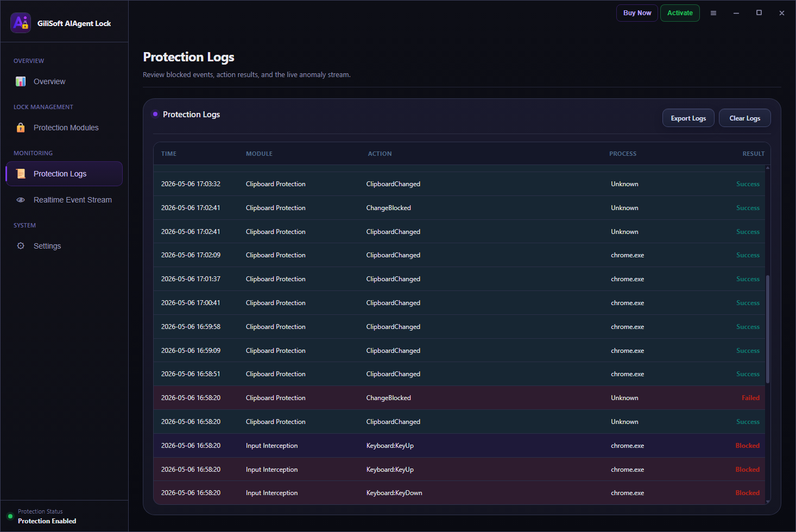Image resolution: width=796 pixels, height=532 pixels.
Task: Click the Protection Logs scroll icon
Action: (21, 174)
